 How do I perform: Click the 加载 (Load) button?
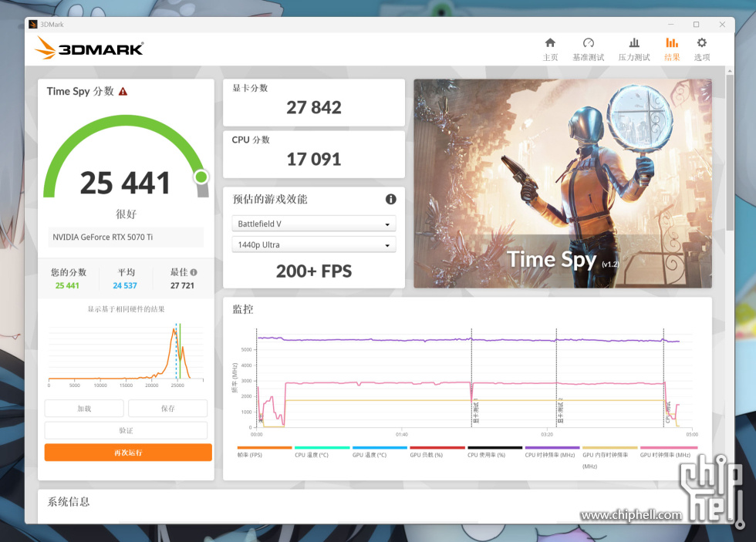(x=84, y=409)
